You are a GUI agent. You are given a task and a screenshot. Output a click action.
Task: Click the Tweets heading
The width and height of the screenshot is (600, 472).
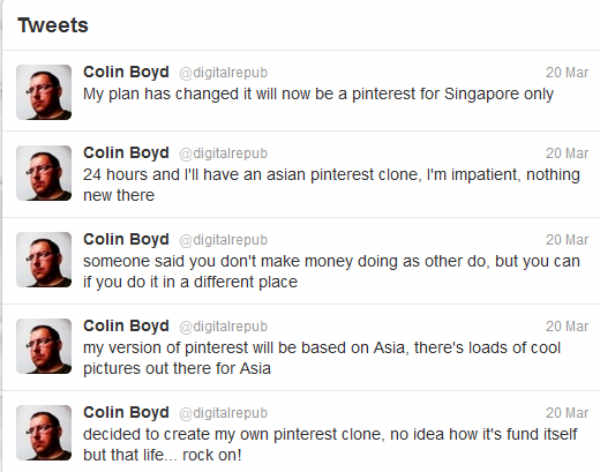click(53, 25)
